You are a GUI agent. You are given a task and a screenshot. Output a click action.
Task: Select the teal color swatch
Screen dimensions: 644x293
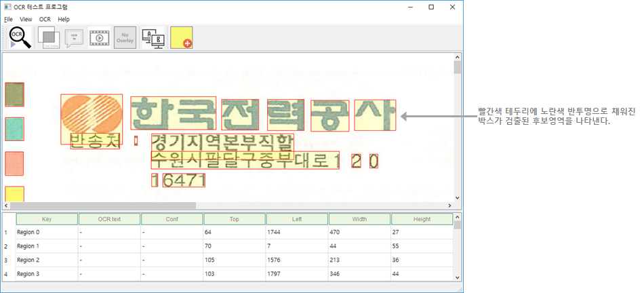[14, 129]
